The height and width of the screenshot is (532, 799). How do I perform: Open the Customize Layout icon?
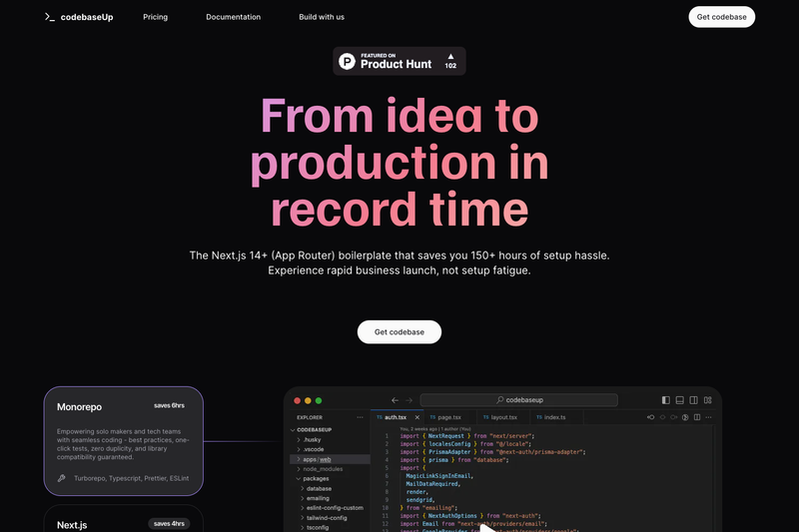[708, 400]
